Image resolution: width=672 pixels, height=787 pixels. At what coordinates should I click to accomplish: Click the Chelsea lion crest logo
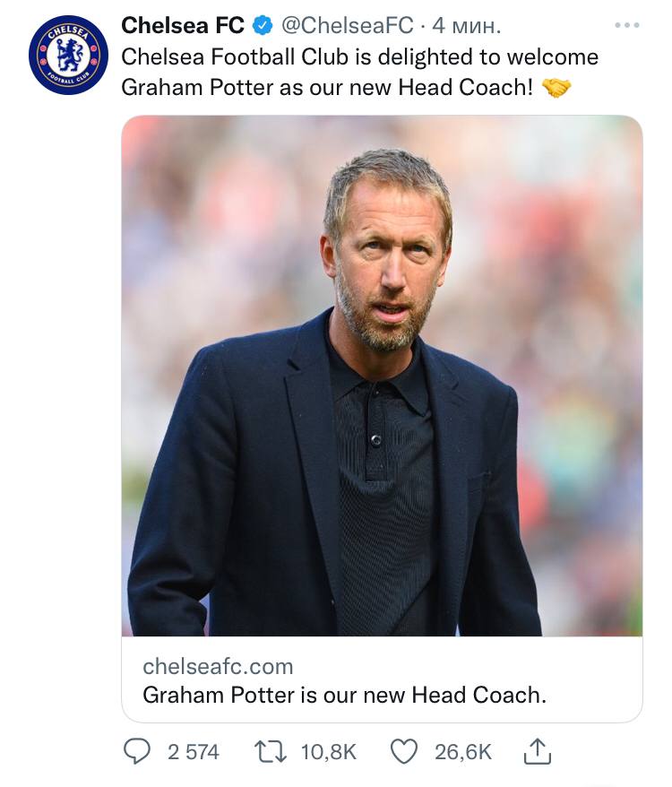click(x=69, y=56)
